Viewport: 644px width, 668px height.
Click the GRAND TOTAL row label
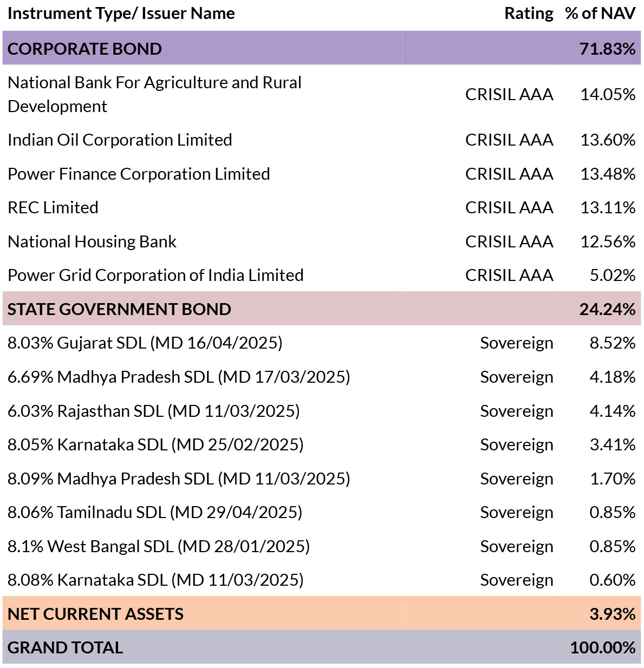(x=65, y=647)
